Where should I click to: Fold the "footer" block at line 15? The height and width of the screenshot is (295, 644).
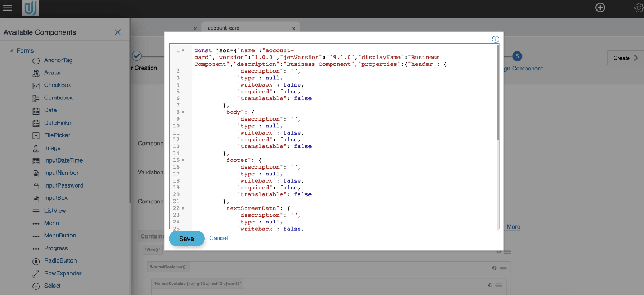183,160
